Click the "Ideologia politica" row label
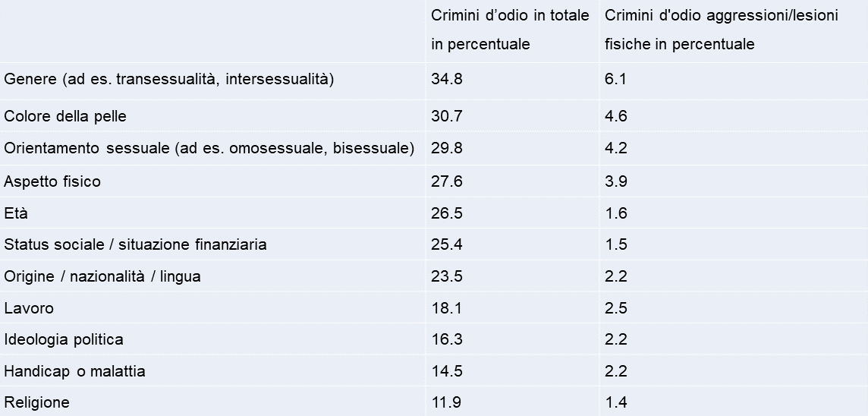 coord(64,340)
